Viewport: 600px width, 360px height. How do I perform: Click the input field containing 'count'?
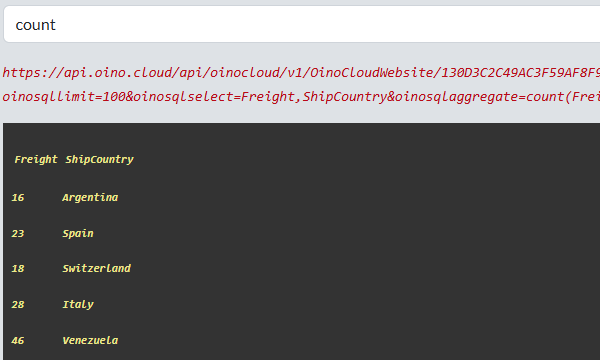click(302, 24)
